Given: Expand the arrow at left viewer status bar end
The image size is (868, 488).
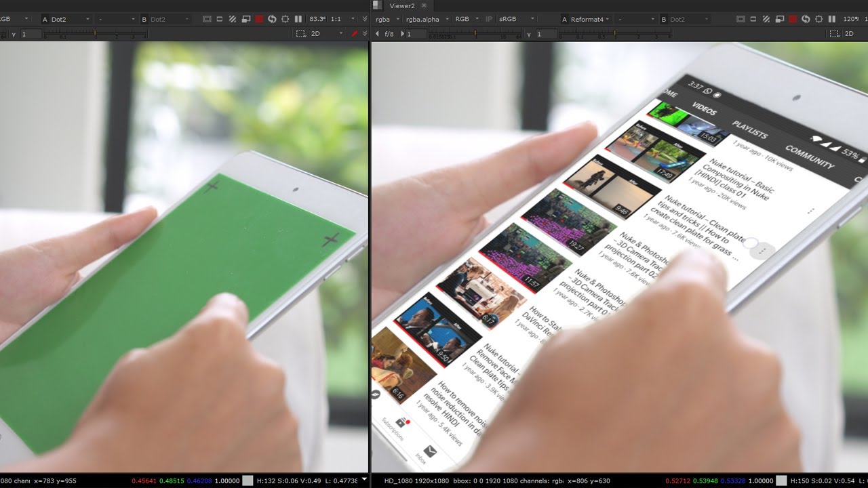Looking at the screenshot, I should [364, 479].
